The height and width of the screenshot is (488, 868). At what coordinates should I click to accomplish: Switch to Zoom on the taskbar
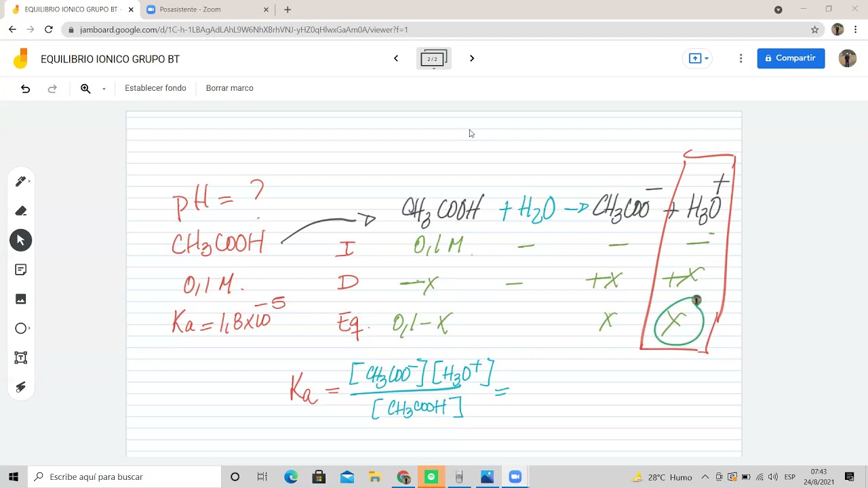tap(515, 477)
